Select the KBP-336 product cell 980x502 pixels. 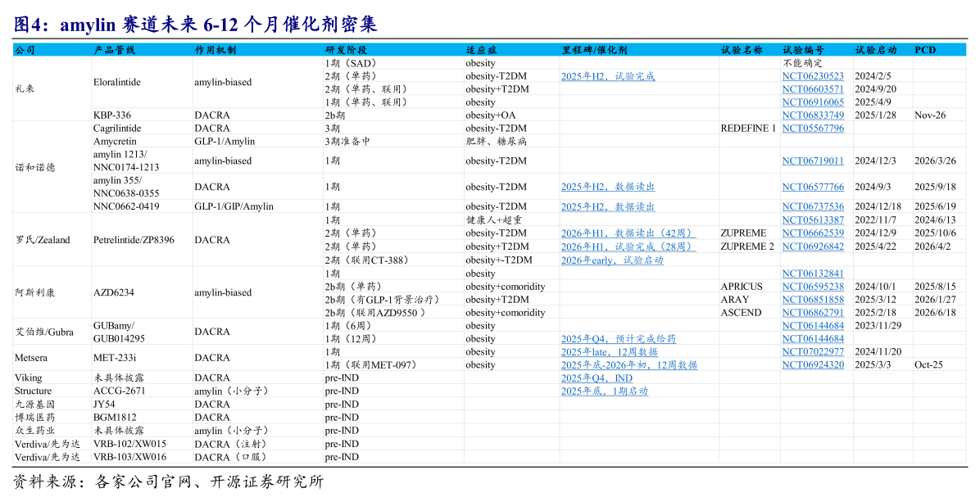click(x=112, y=115)
